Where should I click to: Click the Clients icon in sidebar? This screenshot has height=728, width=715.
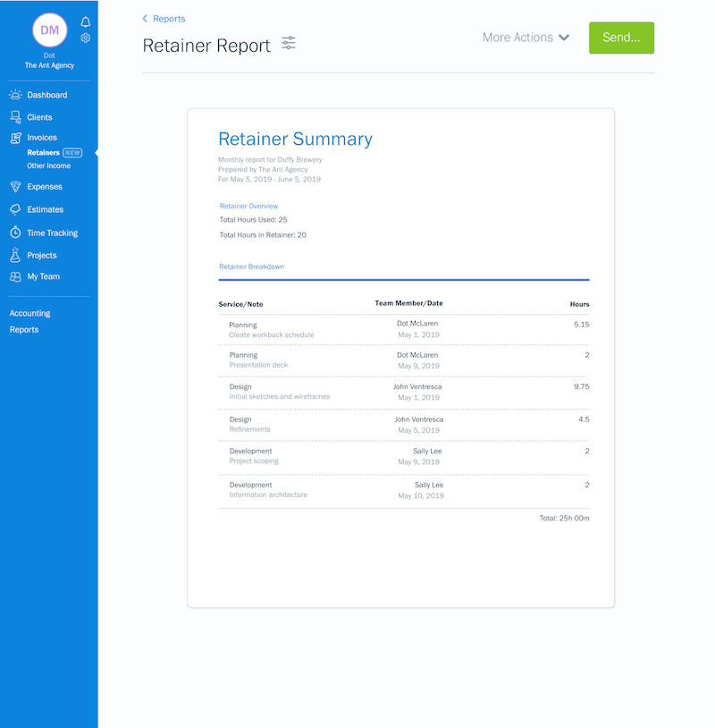coord(16,117)
